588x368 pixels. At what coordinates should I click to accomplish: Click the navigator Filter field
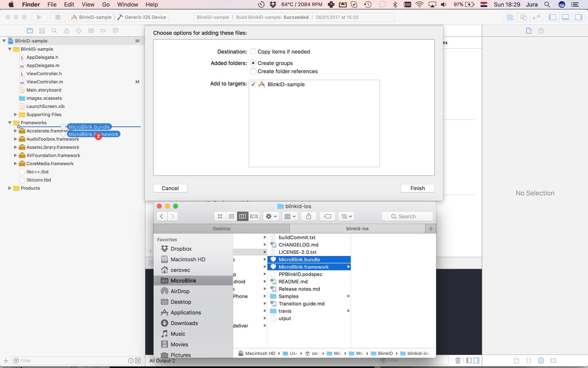coord(76,361)
